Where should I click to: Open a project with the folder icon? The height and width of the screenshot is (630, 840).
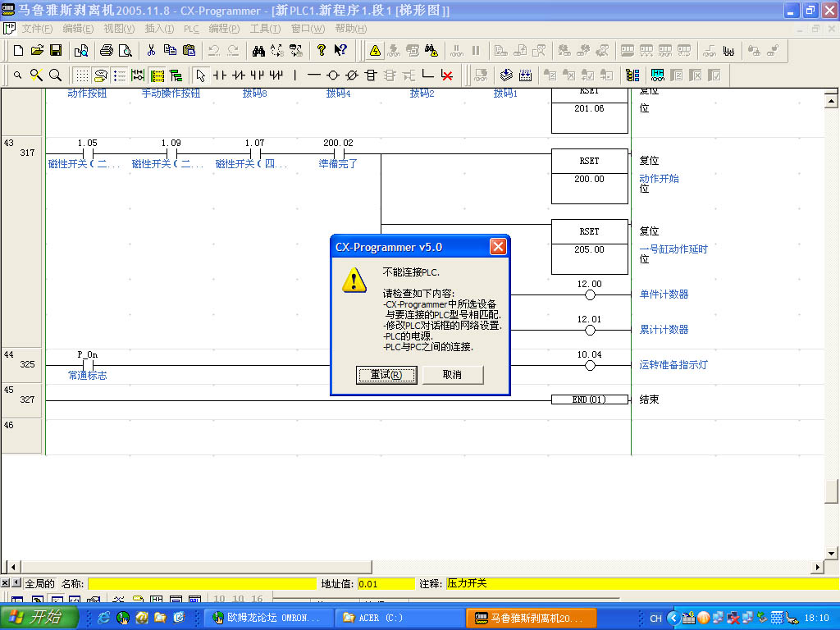pyautogui.click(x=37, y=50)
